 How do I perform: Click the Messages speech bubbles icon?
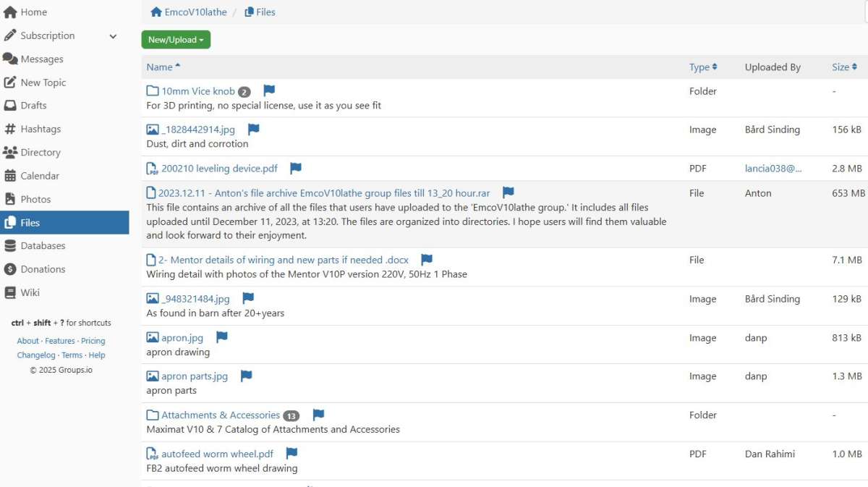10,59
